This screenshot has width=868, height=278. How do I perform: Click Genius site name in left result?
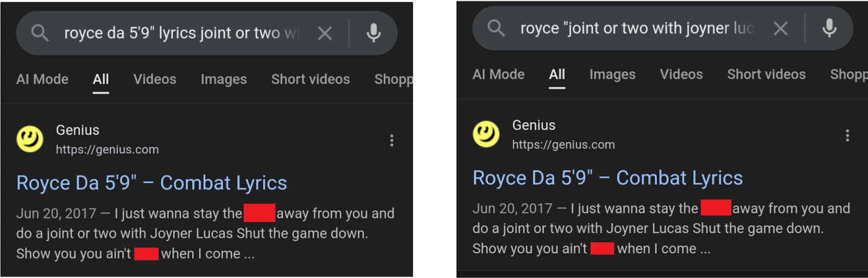pos(78,130)
